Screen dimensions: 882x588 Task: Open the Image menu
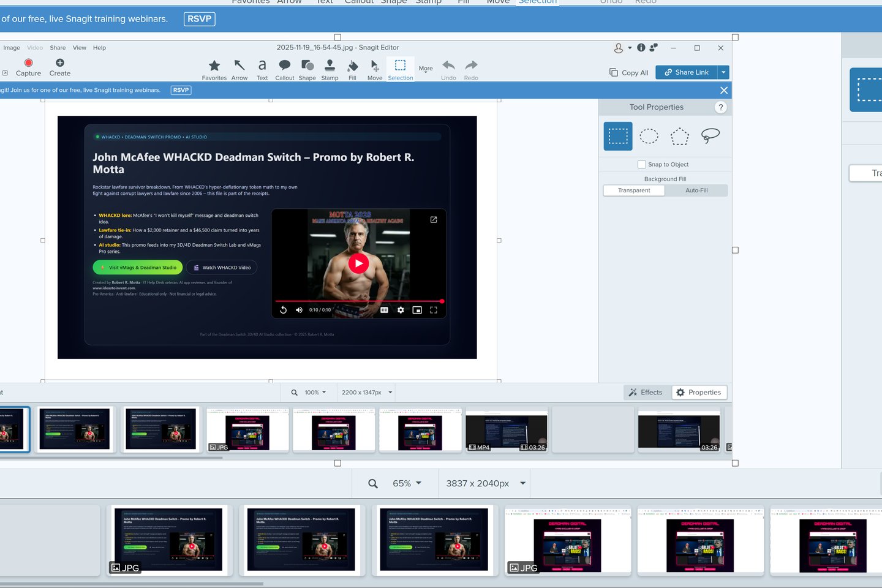pos(12,48)
